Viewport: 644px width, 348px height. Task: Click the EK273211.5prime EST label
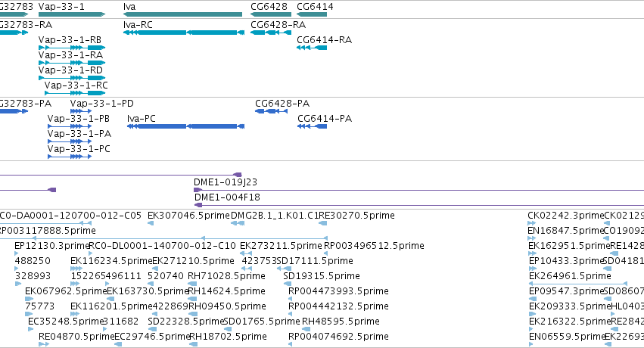(x=281, y=246)
